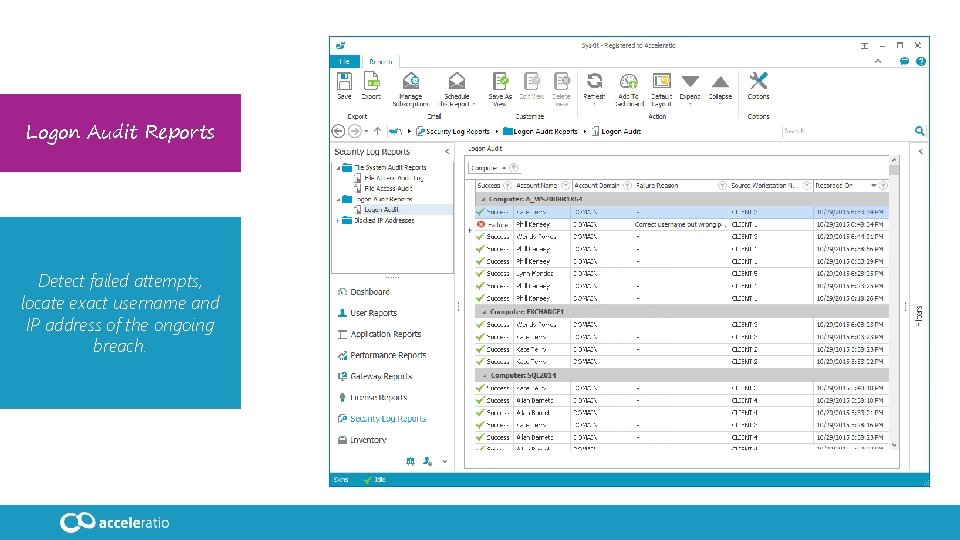This screenshot has height=540, width=960.
Task: Open the Options tools icon
Action: click(758, 81)
